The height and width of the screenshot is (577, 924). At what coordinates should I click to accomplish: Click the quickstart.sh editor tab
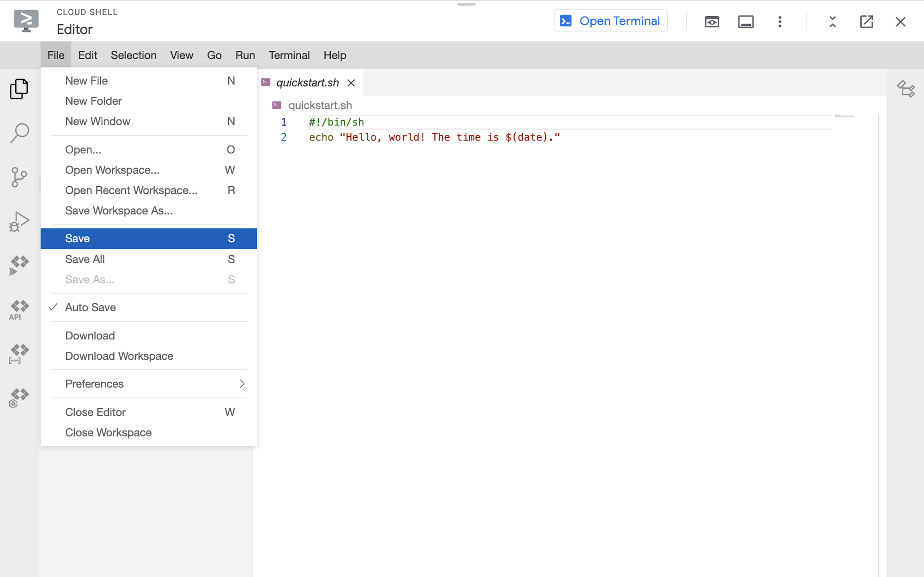pyautogui.click(x=307, y=82)
